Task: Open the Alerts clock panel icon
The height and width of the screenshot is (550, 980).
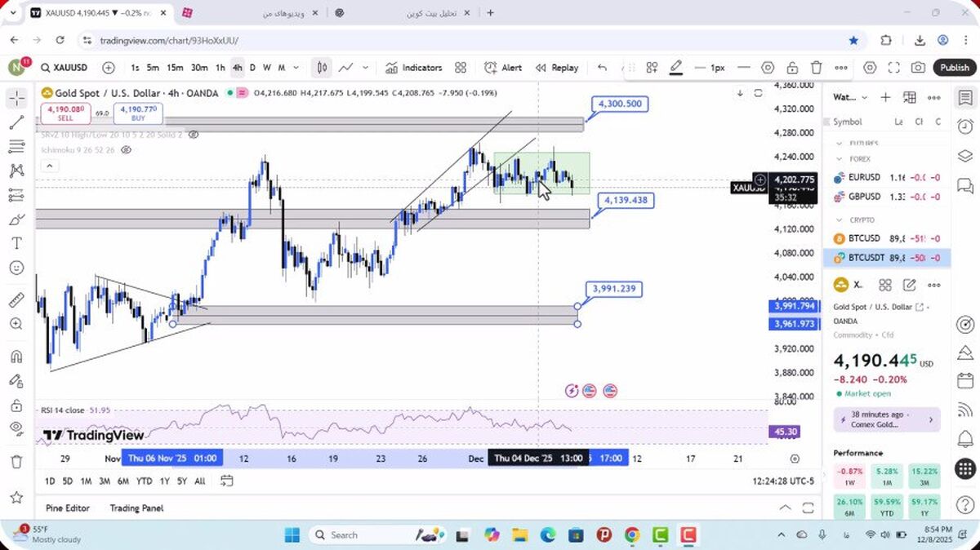Action: (x=964, y=126)
